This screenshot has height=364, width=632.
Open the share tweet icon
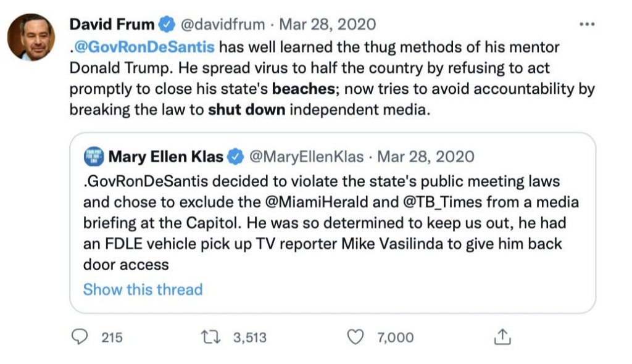503,337
